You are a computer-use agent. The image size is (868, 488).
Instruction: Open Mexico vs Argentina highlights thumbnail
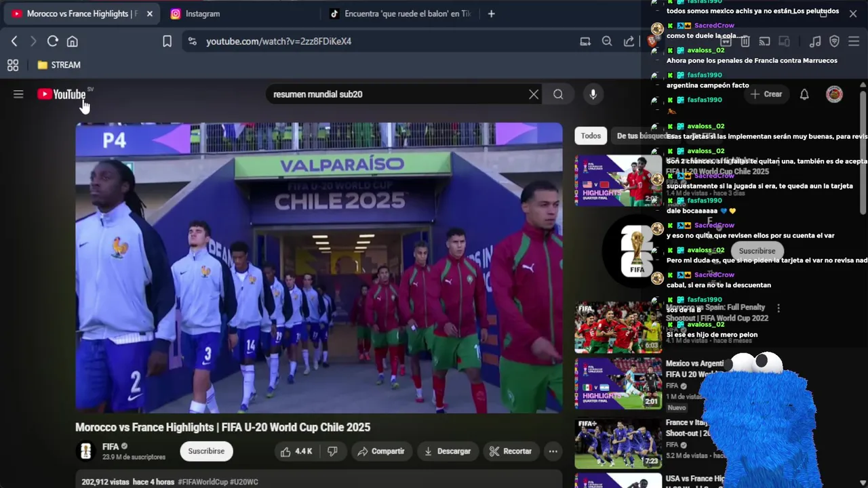pos(618,384)
